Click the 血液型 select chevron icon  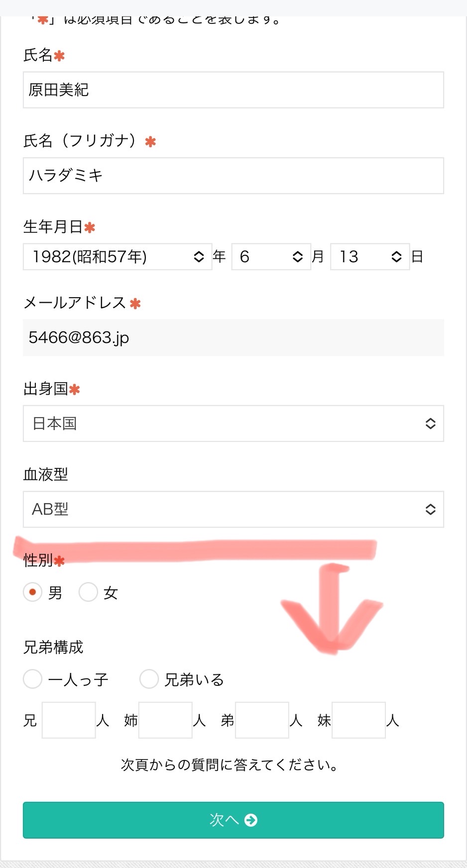431,509
